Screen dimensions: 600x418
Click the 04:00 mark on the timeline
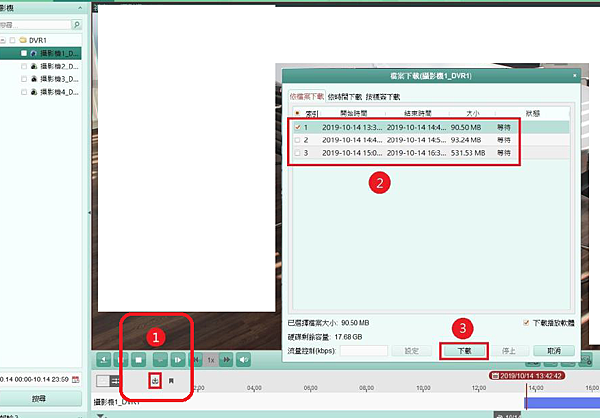(254, 388)
